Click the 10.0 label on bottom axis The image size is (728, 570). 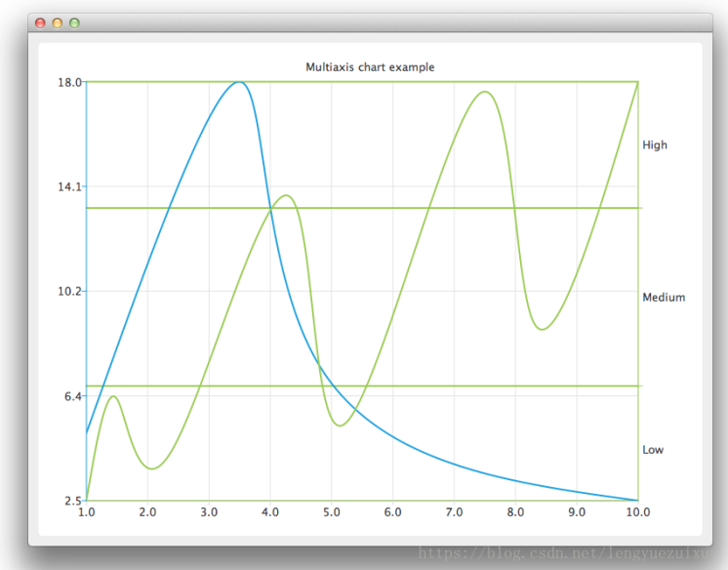(638, 512)
